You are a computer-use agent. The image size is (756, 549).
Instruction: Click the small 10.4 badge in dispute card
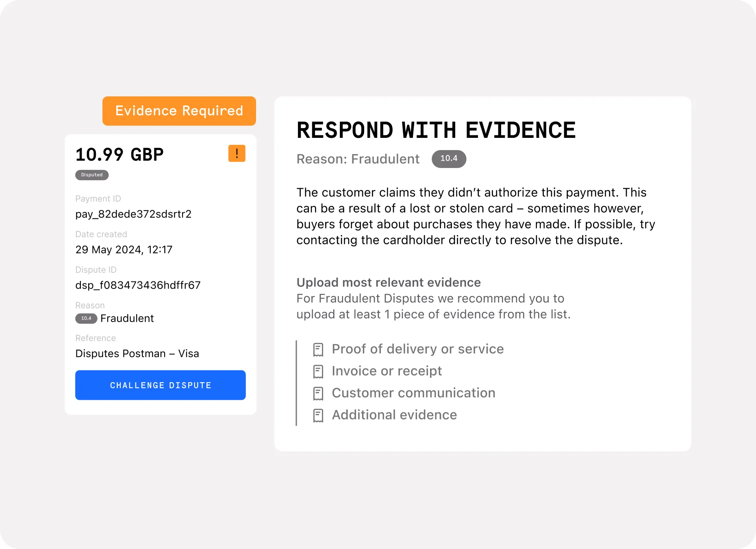point(86,318)
